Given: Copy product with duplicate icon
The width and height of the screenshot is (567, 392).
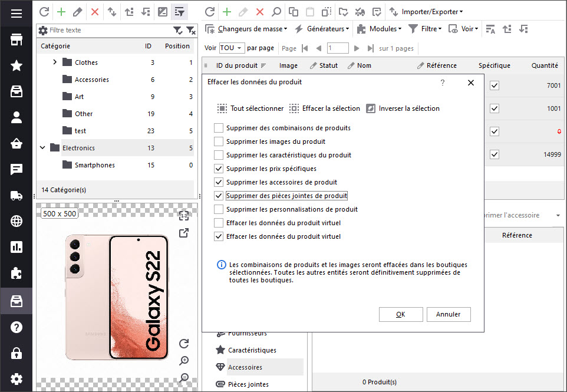Looking at the screenshot, I should click(294, 12).
